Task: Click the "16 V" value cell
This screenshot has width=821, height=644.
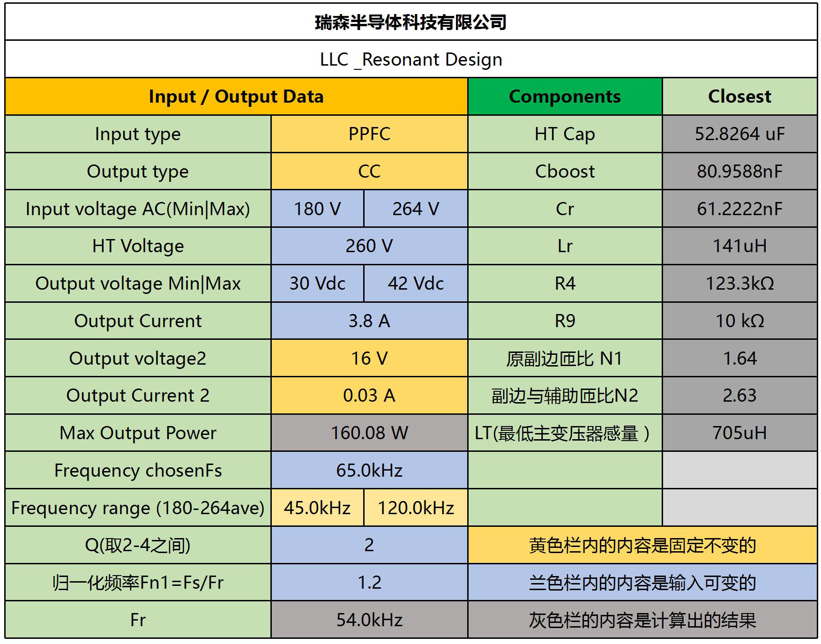Action: point(369,359)
